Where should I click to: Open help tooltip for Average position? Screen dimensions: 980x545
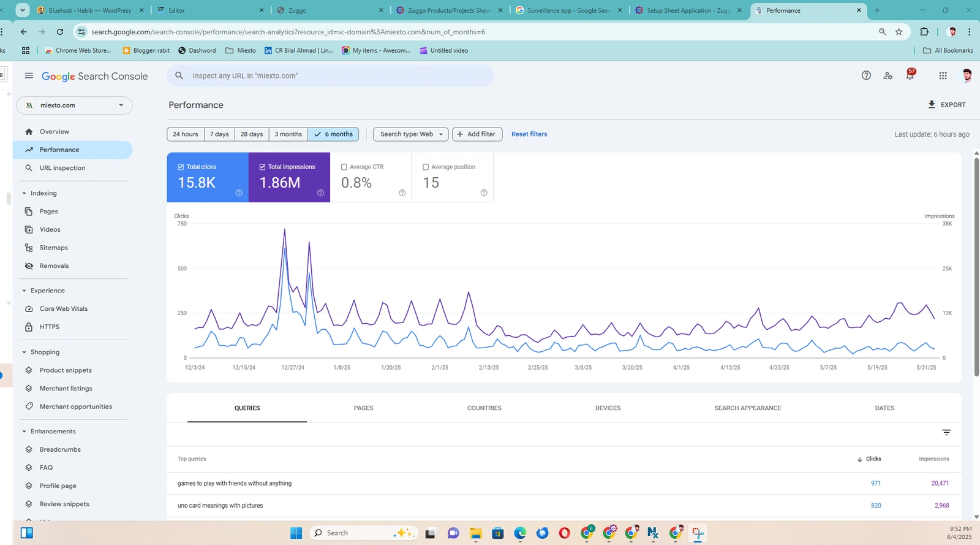click(484, 193)
